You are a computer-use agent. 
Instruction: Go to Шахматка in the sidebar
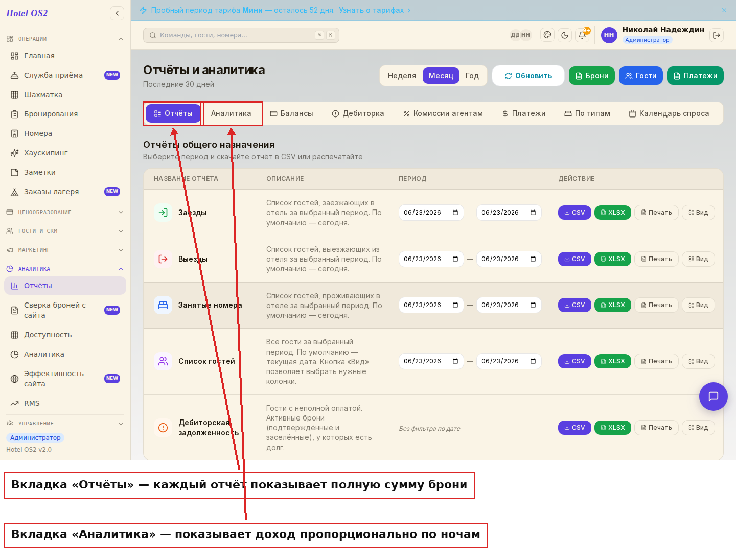point(65,95)
